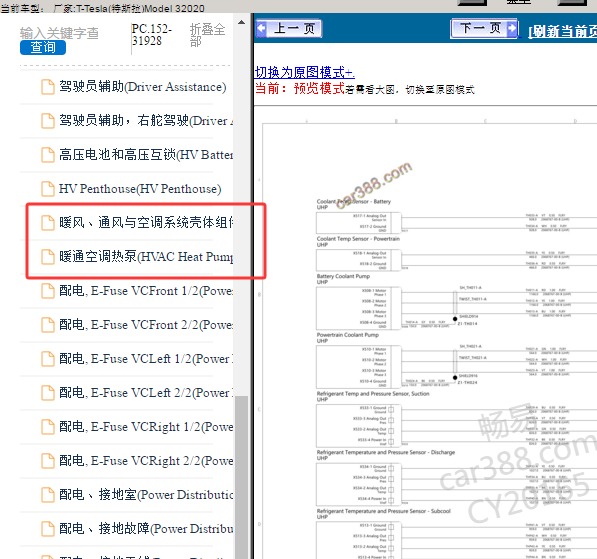
Task: Open HV Penthouse document
Action: coord(140,188)
